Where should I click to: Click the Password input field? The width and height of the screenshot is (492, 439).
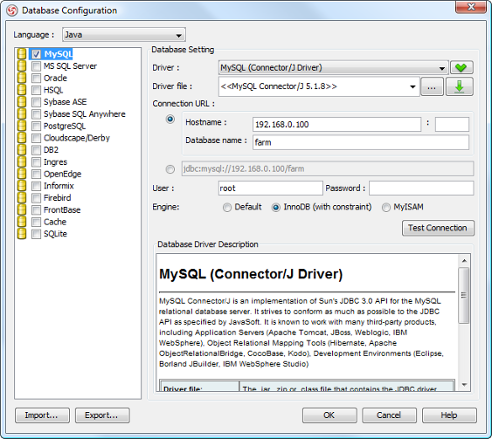coord(421,188)
